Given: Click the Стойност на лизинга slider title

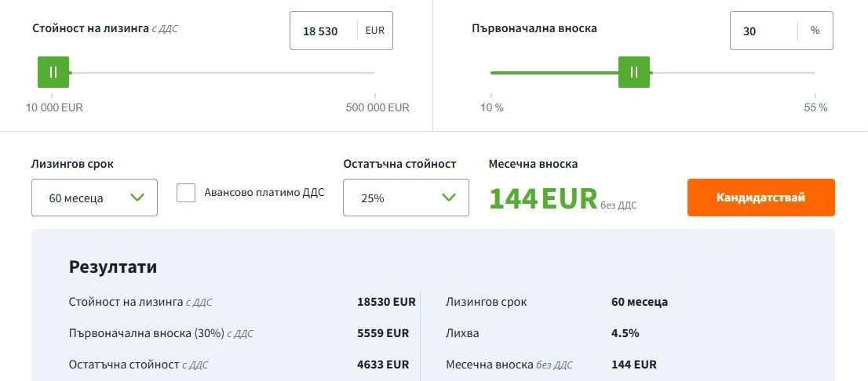Looking at the screenshot, I should 90,28.
